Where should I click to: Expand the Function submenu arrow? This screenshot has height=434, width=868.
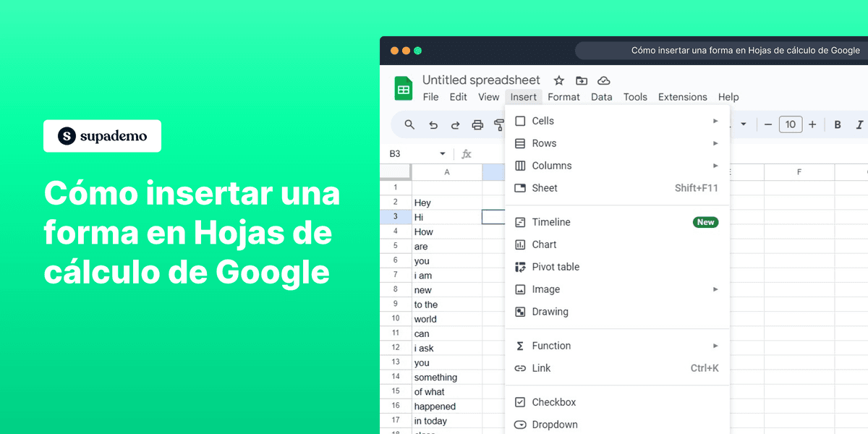[x=716, y=346]
